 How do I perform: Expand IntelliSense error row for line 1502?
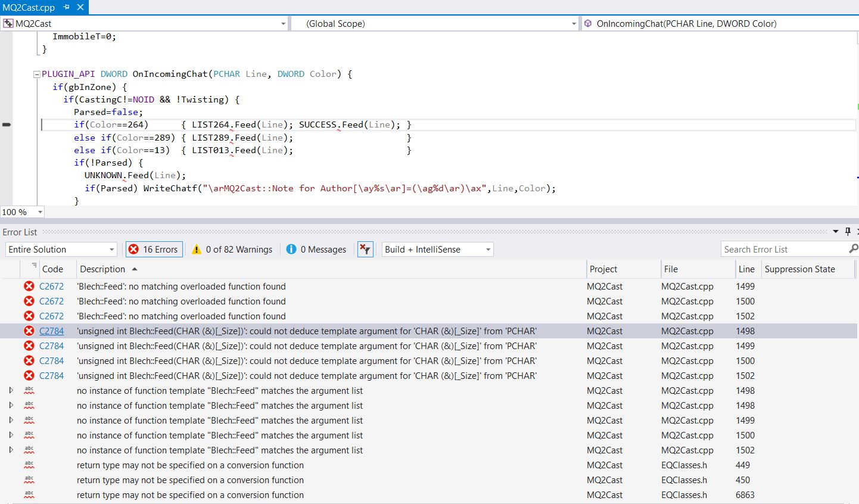(x=11, y=450)
